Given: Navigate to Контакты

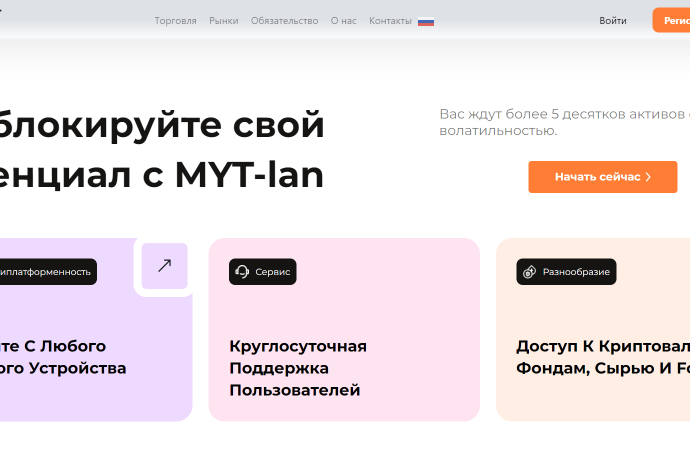Looking at the screenshot, I should [x=390, y=21].
